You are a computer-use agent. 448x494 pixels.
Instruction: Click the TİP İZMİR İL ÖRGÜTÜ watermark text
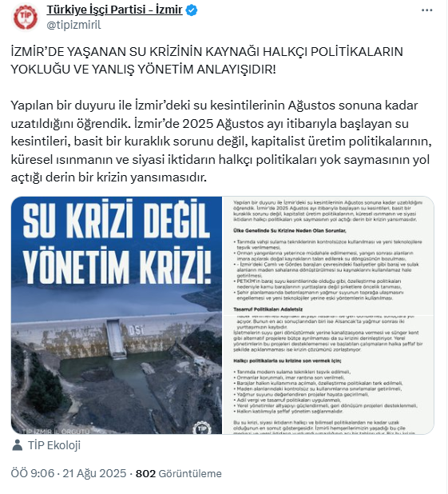click(x=56, y=431)
